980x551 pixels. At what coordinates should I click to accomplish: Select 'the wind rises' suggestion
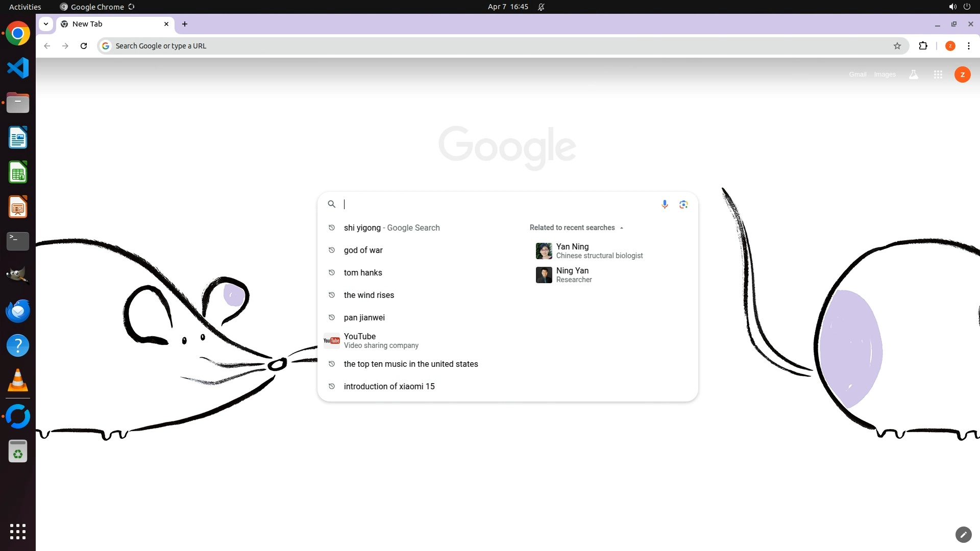[369, 295]
